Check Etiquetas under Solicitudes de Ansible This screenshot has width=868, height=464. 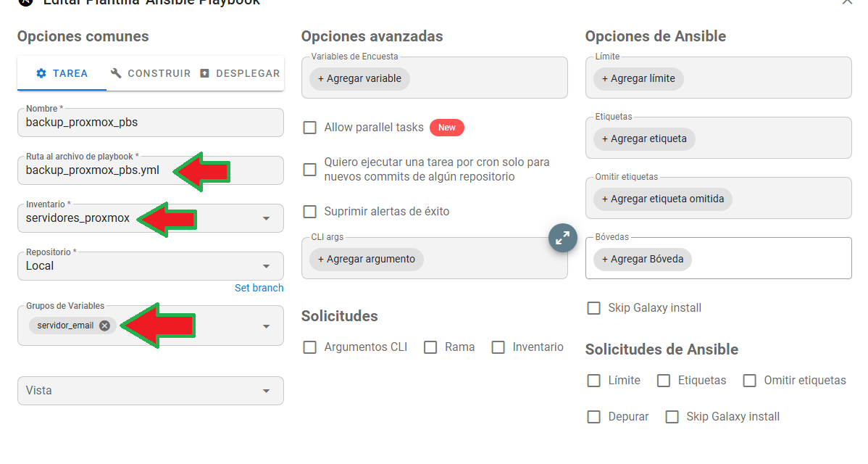pyautogui.click(x=663, y=381)
